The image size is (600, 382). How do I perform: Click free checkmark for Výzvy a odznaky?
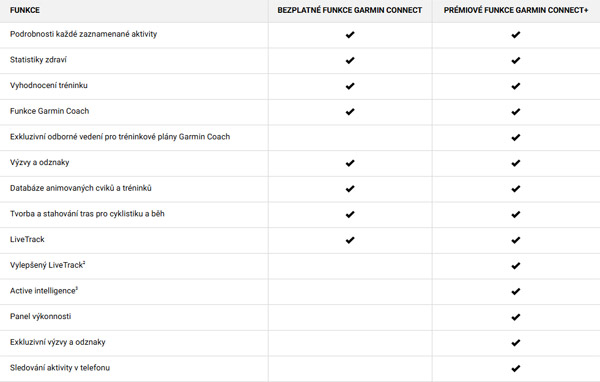[x=350, y=163]
